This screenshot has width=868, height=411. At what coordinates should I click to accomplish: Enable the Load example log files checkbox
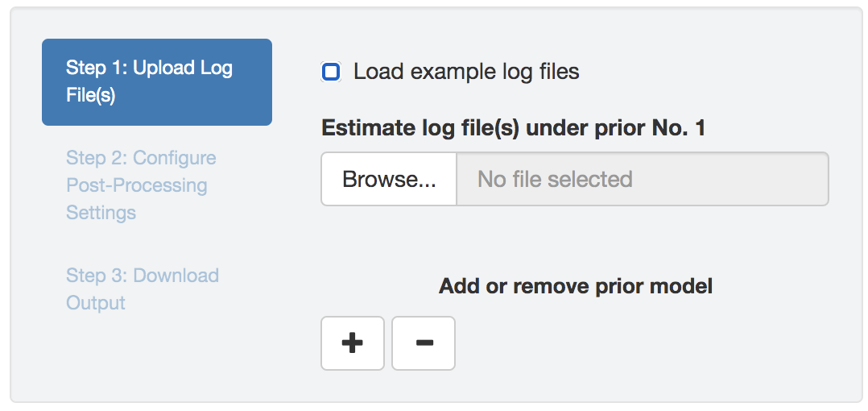point(331,72)
